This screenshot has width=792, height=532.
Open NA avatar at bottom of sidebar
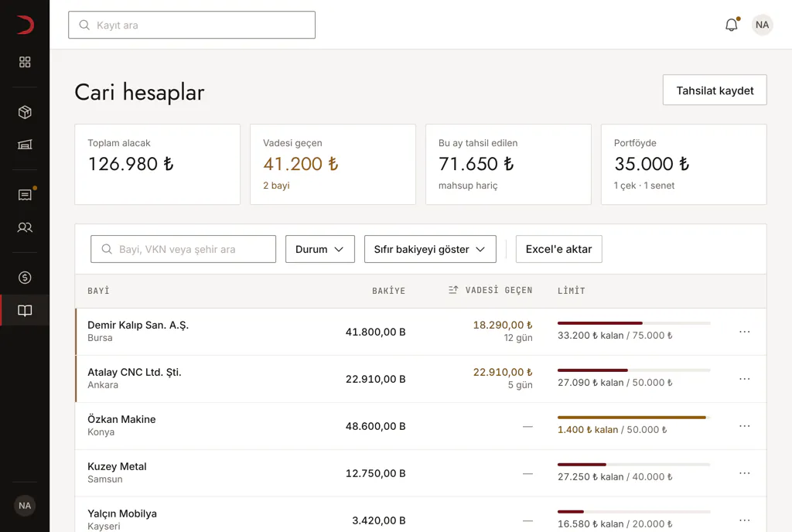[25, 506]
